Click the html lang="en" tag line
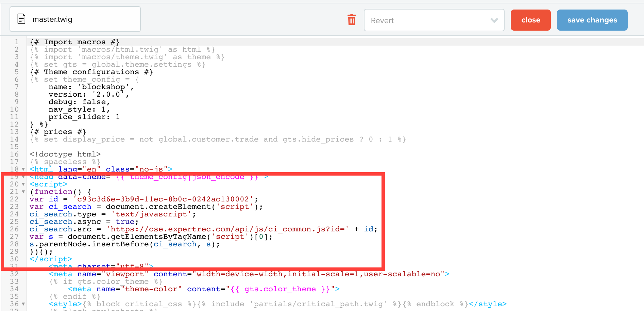The image size is (644, 311). (x=101, y=169)
